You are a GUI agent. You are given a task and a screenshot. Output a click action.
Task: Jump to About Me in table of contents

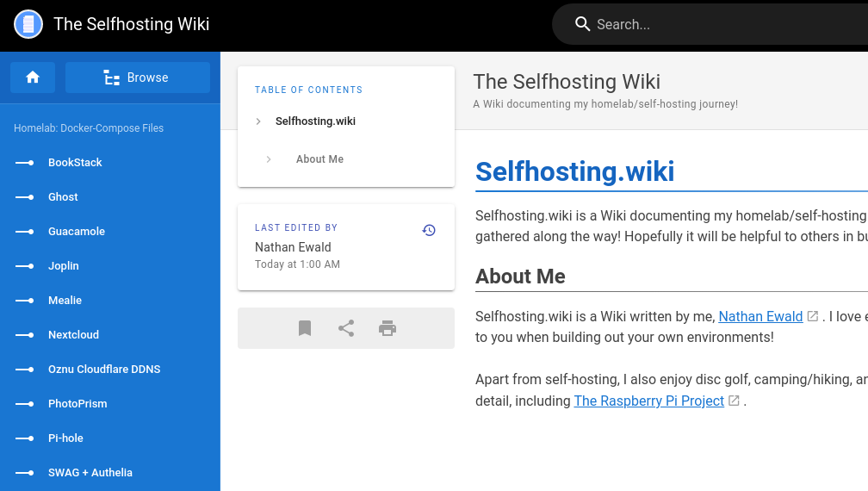coord(320,159)
